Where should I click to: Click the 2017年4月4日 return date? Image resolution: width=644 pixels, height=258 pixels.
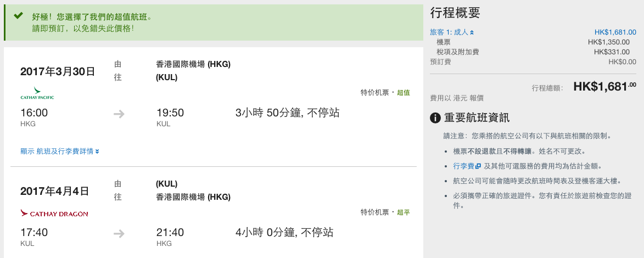pos(54,191)
